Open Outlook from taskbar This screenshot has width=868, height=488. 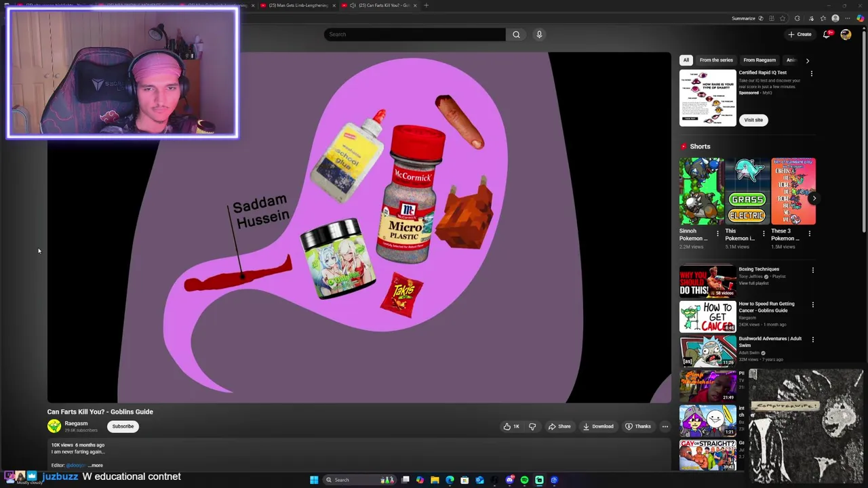tap(479, 480)
